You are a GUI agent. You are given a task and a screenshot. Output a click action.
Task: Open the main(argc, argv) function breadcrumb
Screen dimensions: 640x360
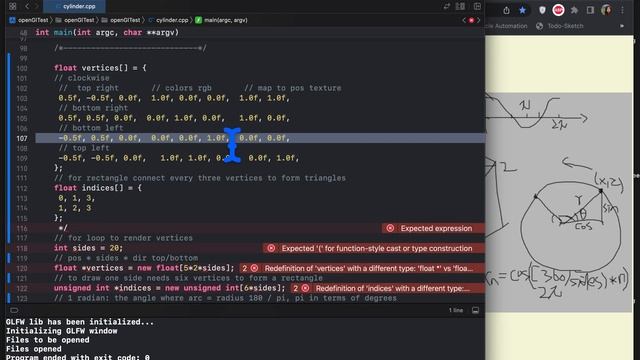click(221, 20)
